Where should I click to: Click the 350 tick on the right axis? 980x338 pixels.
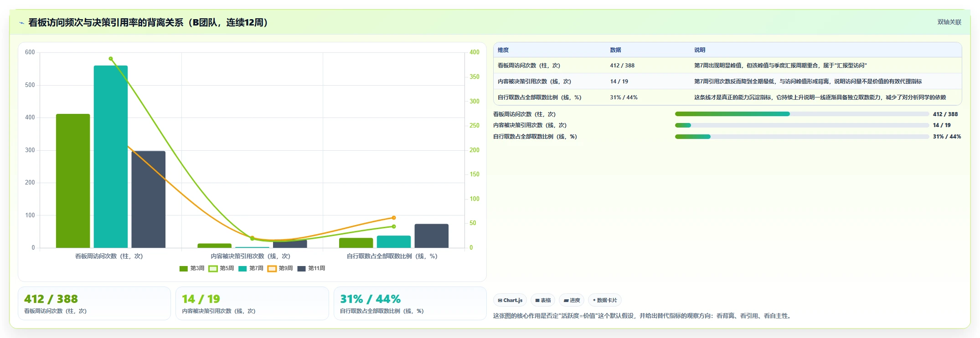pyautogui.click(x=475, y=77)
